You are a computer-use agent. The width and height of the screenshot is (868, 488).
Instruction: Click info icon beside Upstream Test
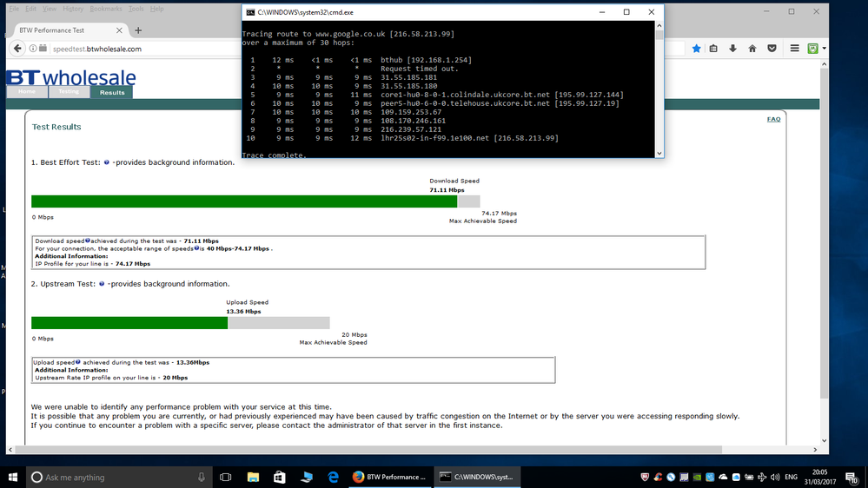click(102, 284)
